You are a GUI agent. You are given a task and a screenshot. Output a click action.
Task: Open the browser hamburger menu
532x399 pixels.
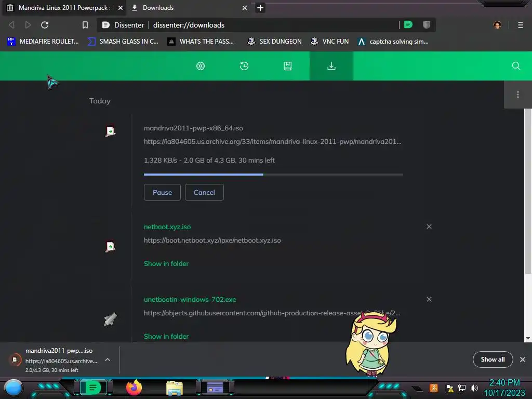(x=521, y=25)
